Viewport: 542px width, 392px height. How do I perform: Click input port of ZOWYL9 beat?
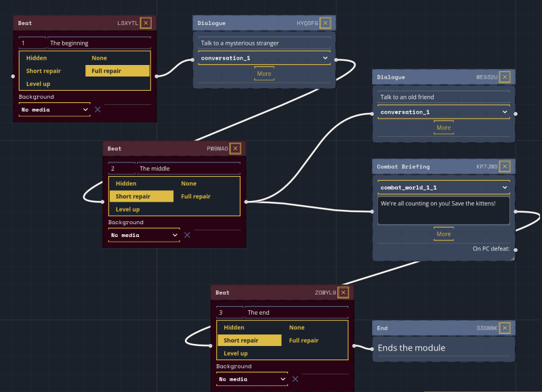[211, 345]
